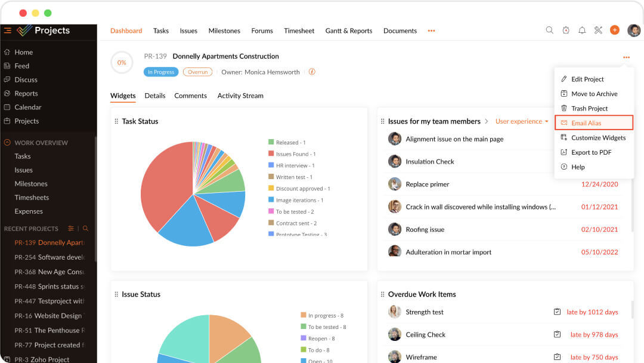644x363 pixels.
Task: Toggle the sidebar hamburger menu icon
Action: 8,30
